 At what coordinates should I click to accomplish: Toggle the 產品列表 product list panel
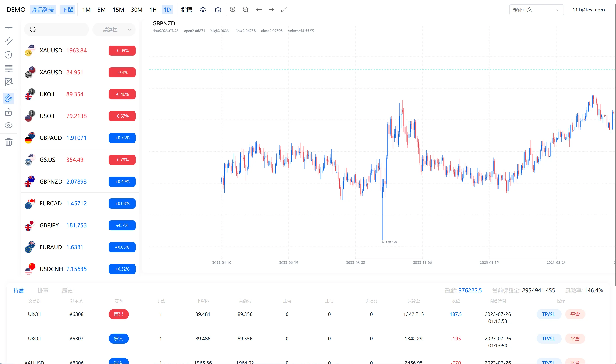click(43, 10)
